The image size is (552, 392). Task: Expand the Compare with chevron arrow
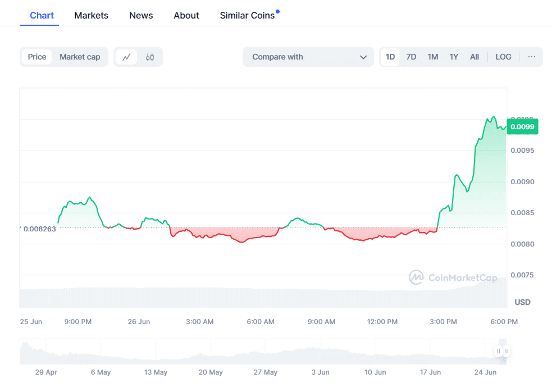click(363, 57)
